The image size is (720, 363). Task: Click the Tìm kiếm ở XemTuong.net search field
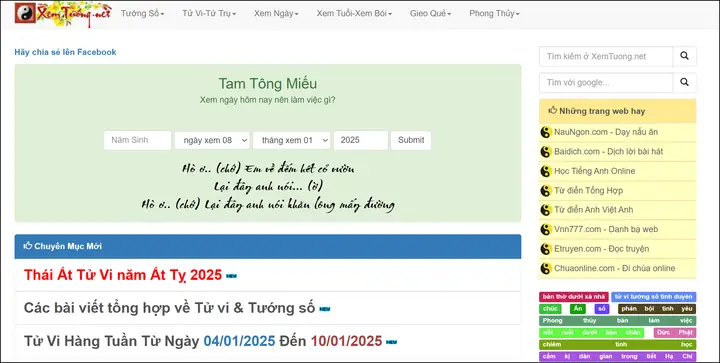(606, 56)
